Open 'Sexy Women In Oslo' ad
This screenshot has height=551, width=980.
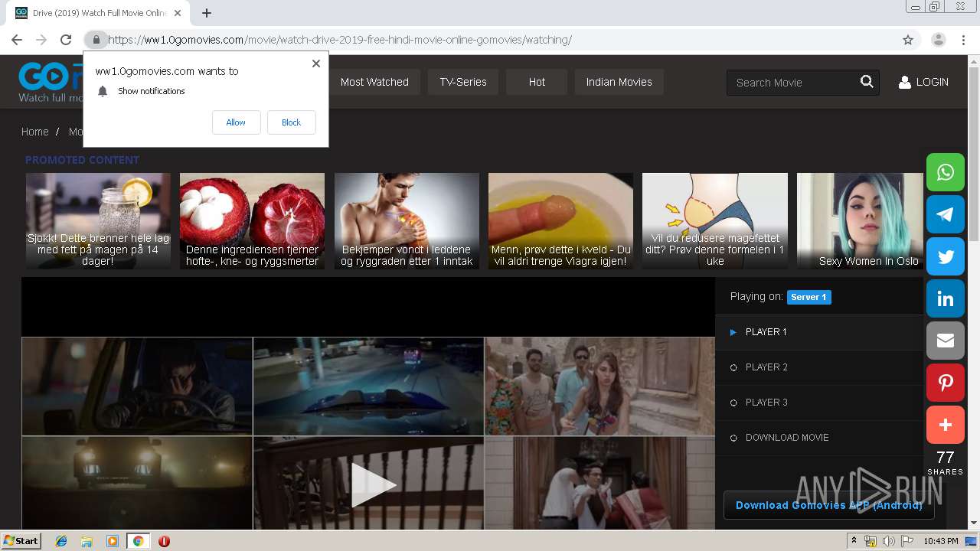(860, 220)
